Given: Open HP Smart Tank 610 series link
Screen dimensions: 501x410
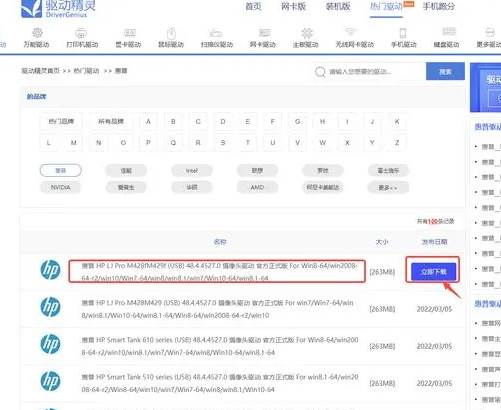Looking at the screenshot, I should [220, 346].
